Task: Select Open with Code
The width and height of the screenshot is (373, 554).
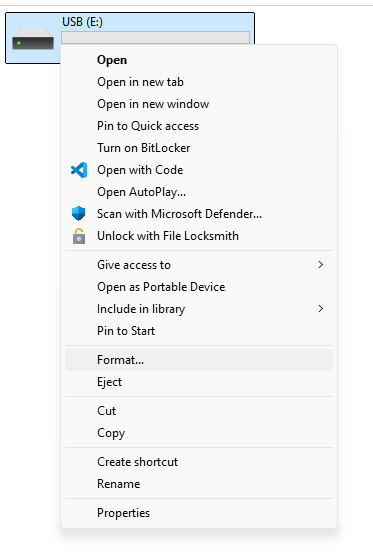Action: click(199, 170)
